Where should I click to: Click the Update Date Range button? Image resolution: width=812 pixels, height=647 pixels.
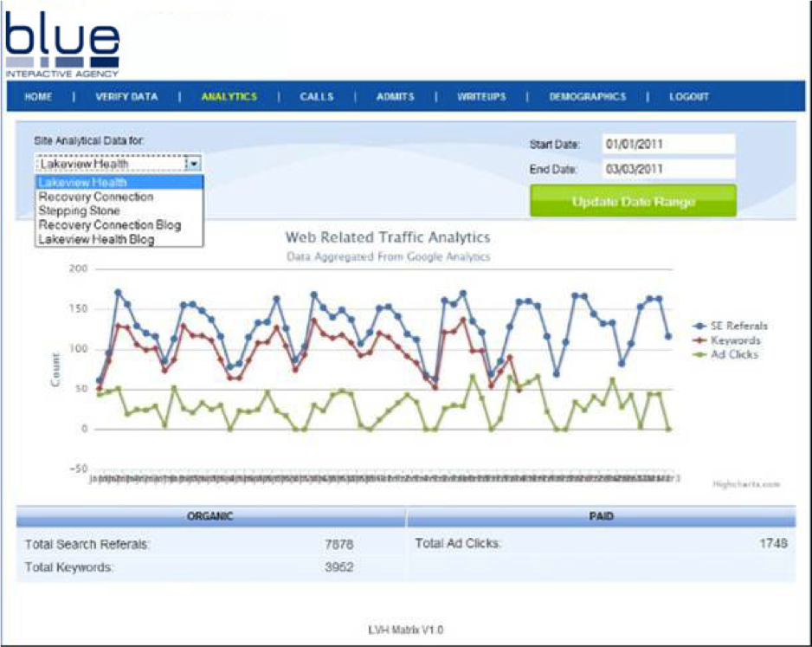click(x=635, y=199)
